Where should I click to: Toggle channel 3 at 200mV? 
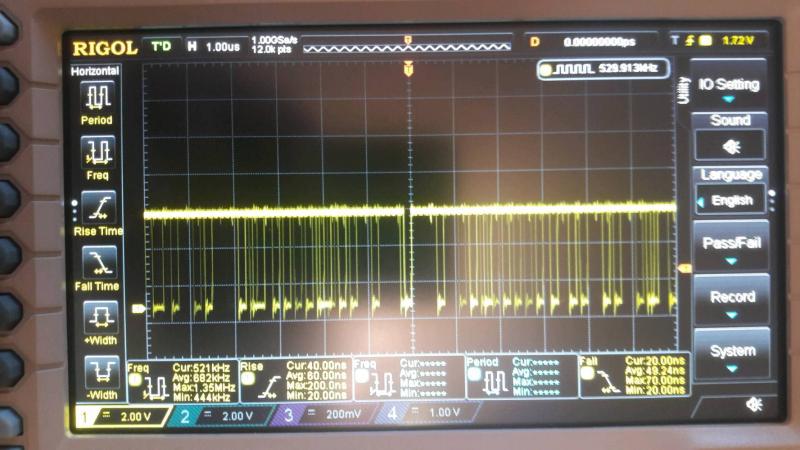point(322,414)
